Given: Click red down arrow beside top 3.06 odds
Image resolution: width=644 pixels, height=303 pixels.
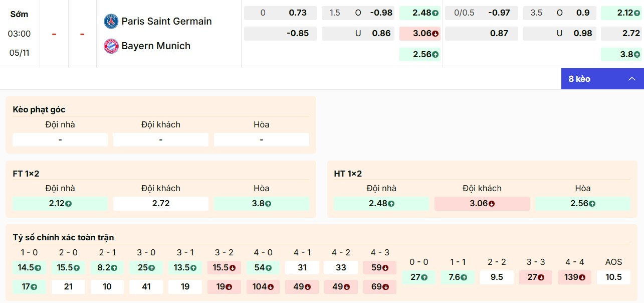Looking at the screenshot, I should tap(436, 34).
